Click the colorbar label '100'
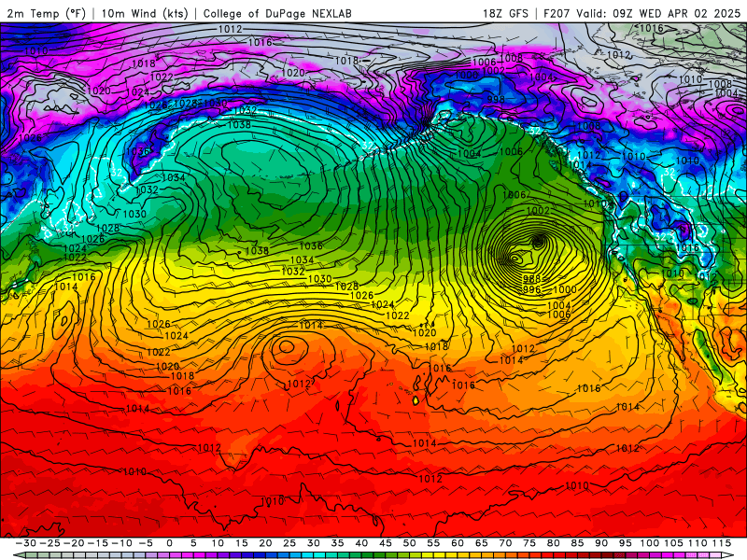The image size is (747, 560). [649, 543]
